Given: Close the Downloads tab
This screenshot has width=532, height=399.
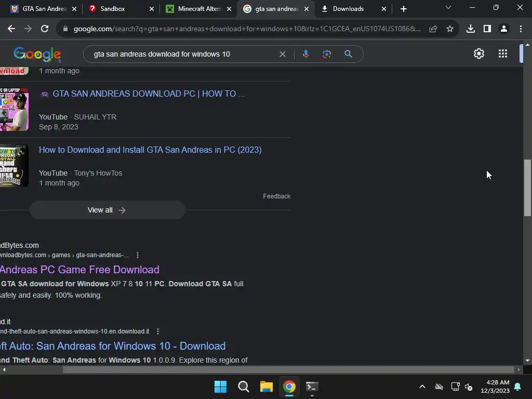Looking at the screenshot, I should (x=384, y=9).
